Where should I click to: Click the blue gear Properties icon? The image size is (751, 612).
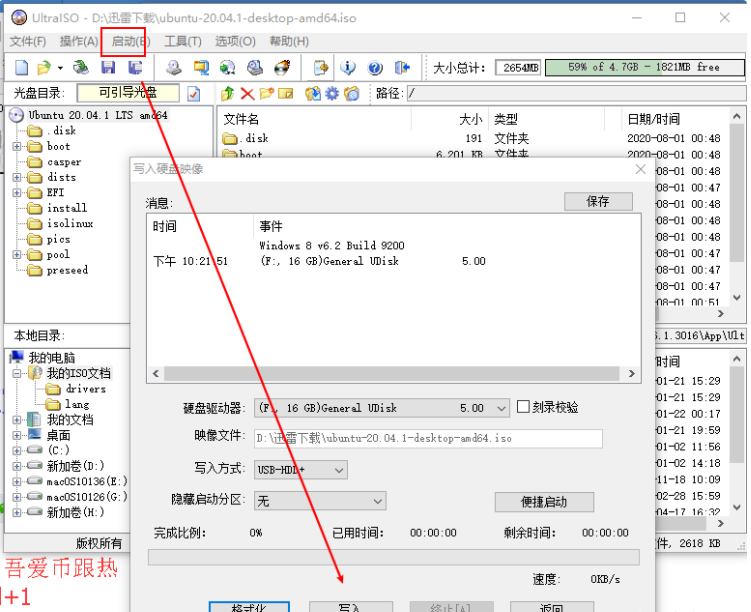pyautogui.click(x=332, y=93)
